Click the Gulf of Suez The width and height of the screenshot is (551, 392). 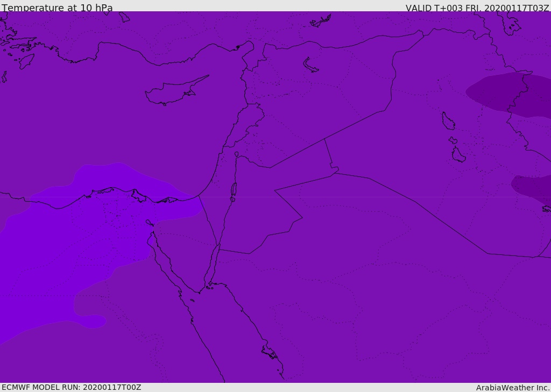(x=166, y=263)
